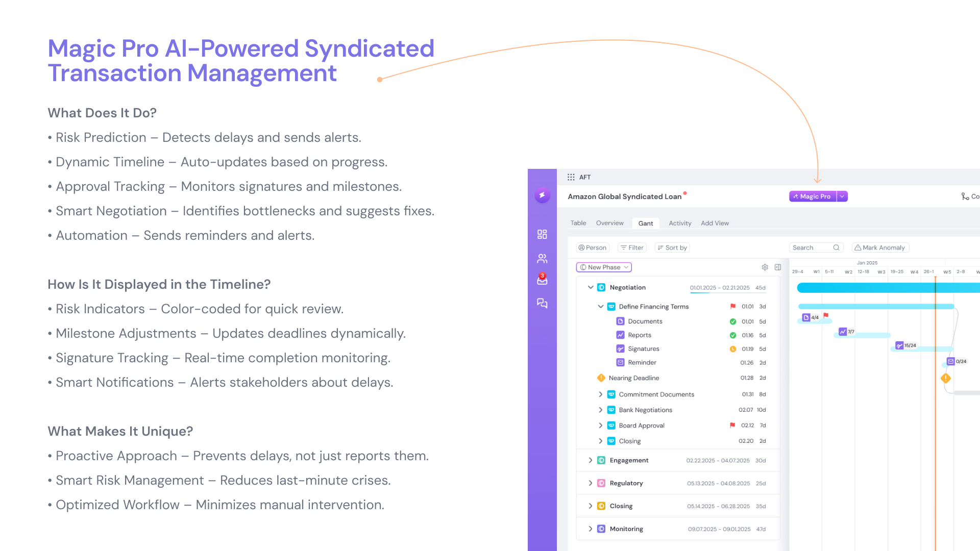The width and height of the screenshot is (980, 551).
Task: Open inbox with 3 notifications badge
Action: tap(542, 280)
